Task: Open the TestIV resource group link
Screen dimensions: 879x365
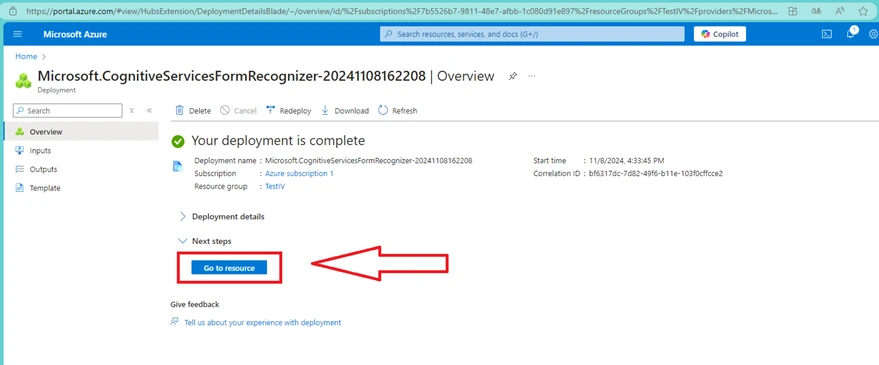Action: point(275,187)
